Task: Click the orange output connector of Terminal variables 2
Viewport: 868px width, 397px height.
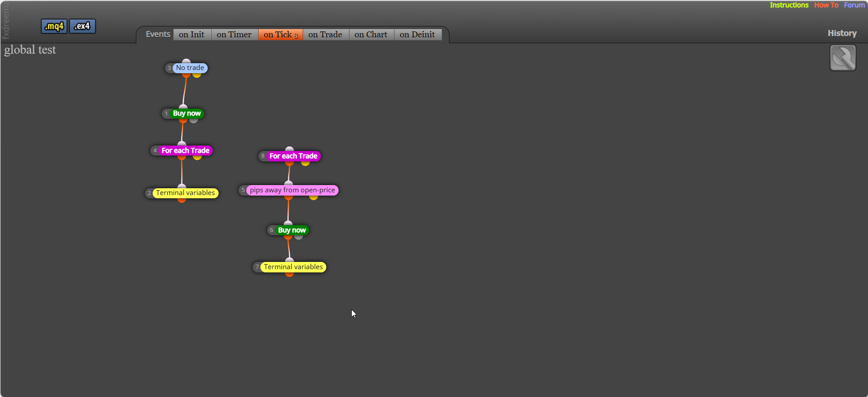Action: click(x=182, y=200)
